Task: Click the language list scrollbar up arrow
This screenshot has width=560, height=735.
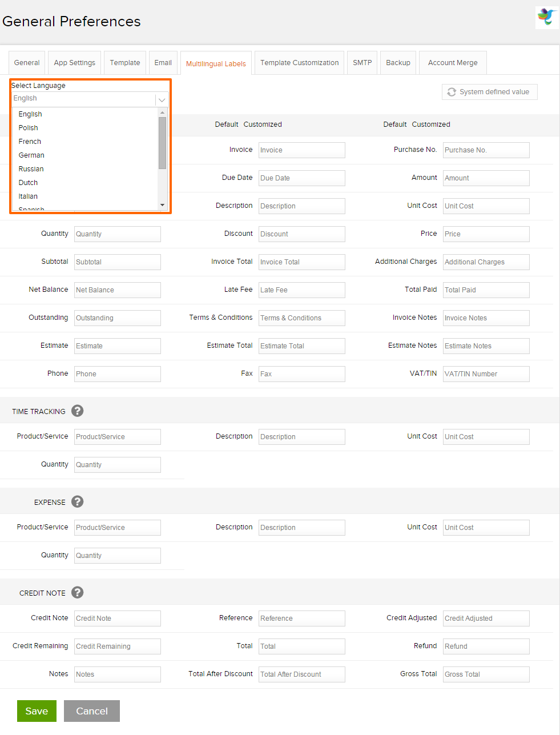Action: pos(163,112)
